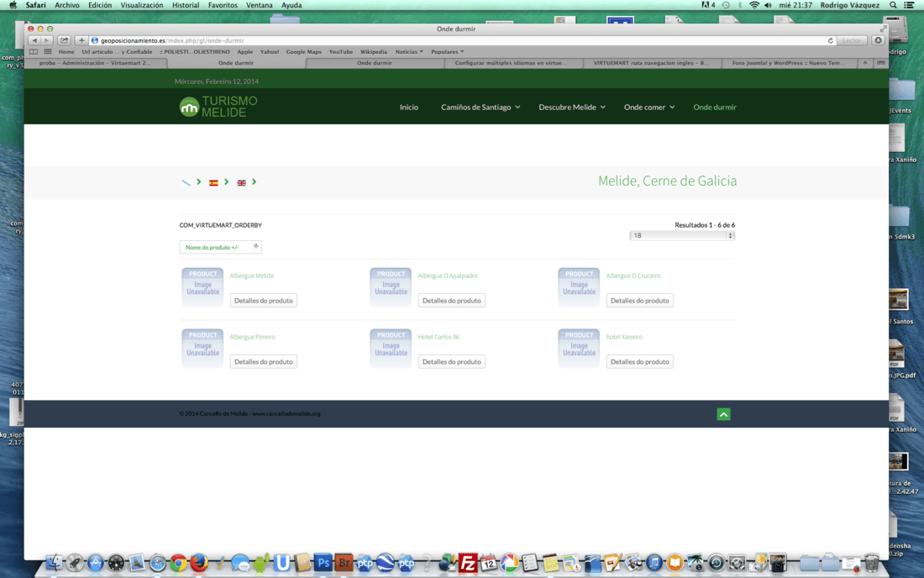Open the Visualización menu
Image resolution: width=924 pixels, height=578 pixels.
pos(141,5)
